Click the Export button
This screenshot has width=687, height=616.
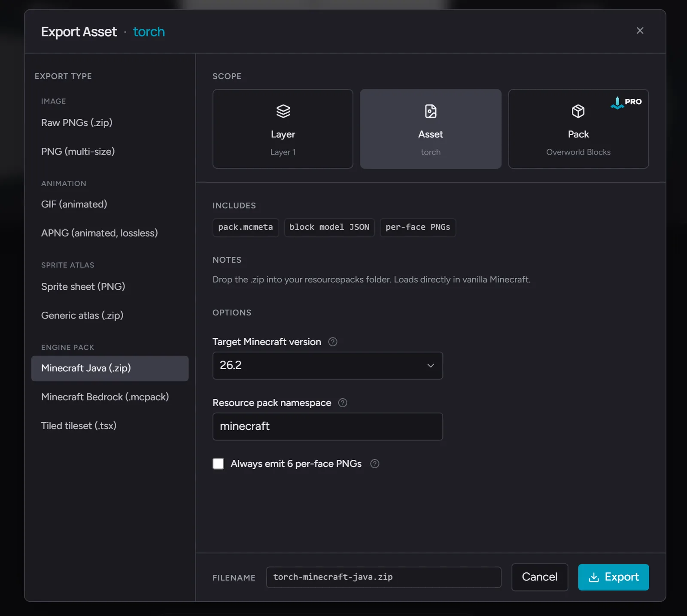point(614,577)
